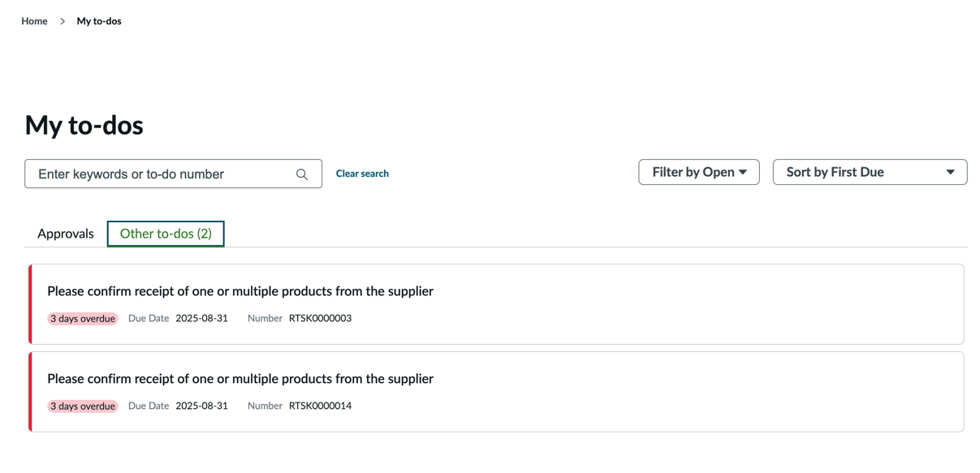Click the search magnifier icon

pos(302,174)
